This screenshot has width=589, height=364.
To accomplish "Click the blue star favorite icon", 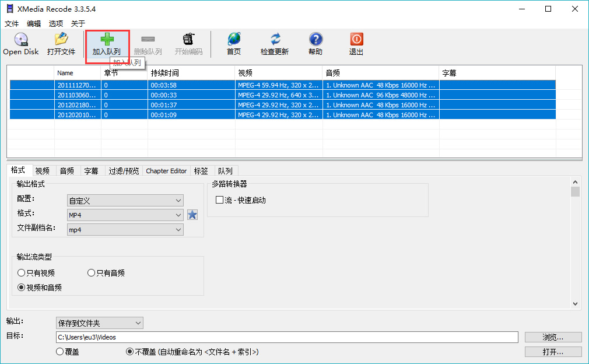I will tap(192, 215).
